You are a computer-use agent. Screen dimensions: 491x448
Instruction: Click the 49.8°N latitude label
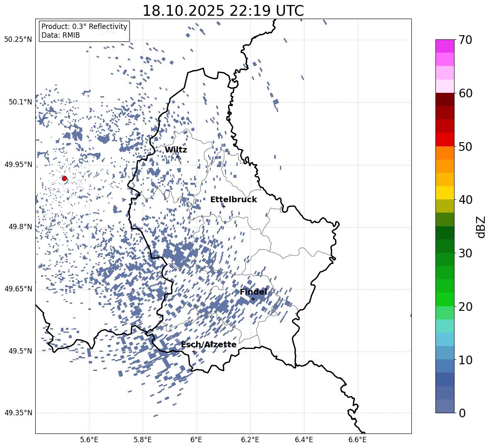pyautogui.click(x=20, y=227)
